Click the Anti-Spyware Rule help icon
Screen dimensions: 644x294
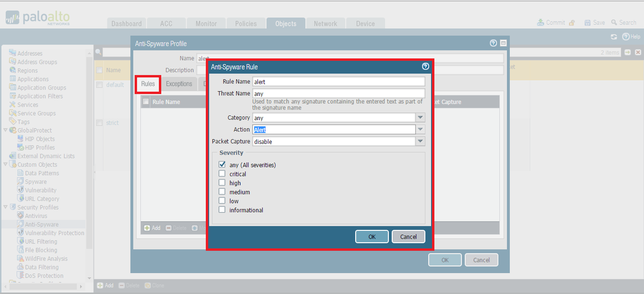425,66
